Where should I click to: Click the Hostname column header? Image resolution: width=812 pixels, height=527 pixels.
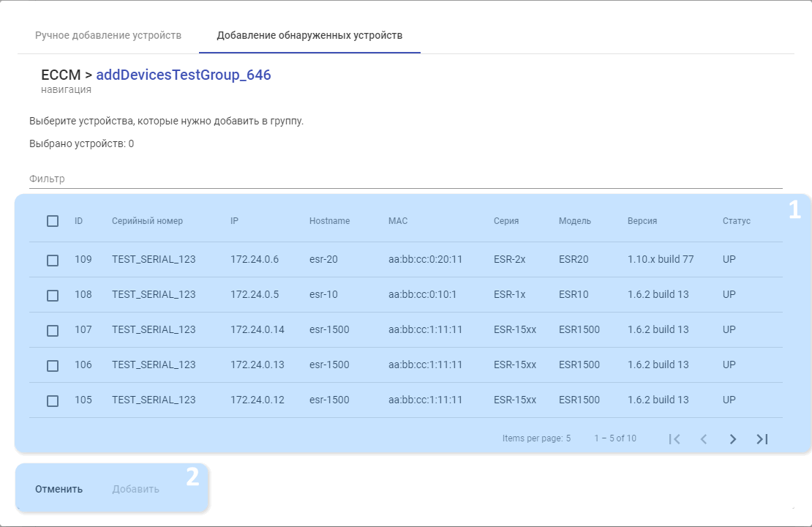[329, 221]
